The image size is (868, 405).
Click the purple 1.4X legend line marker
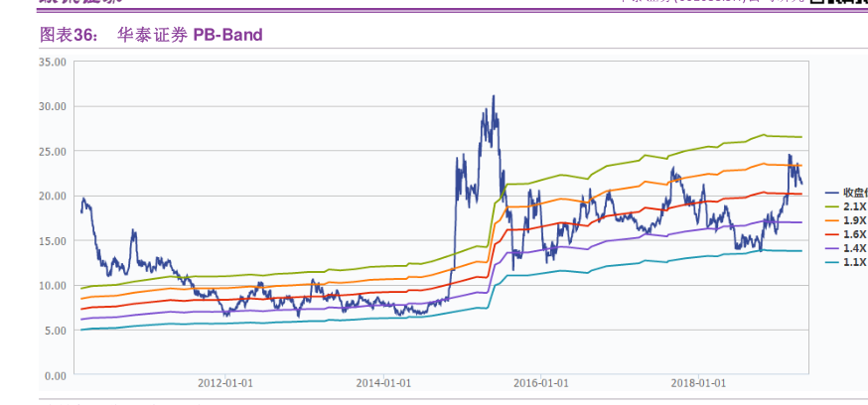click(831, 248)
